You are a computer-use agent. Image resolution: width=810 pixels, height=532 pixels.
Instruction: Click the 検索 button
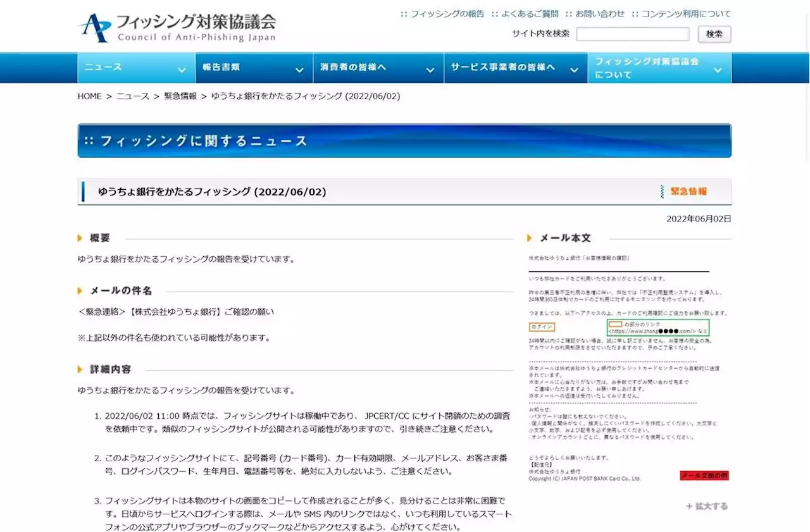[x=714, y=34]
